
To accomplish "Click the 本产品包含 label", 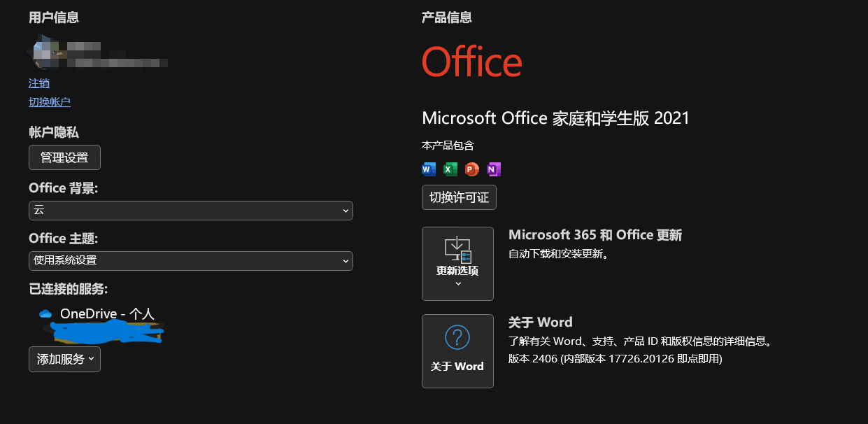I will pos(448,146).
